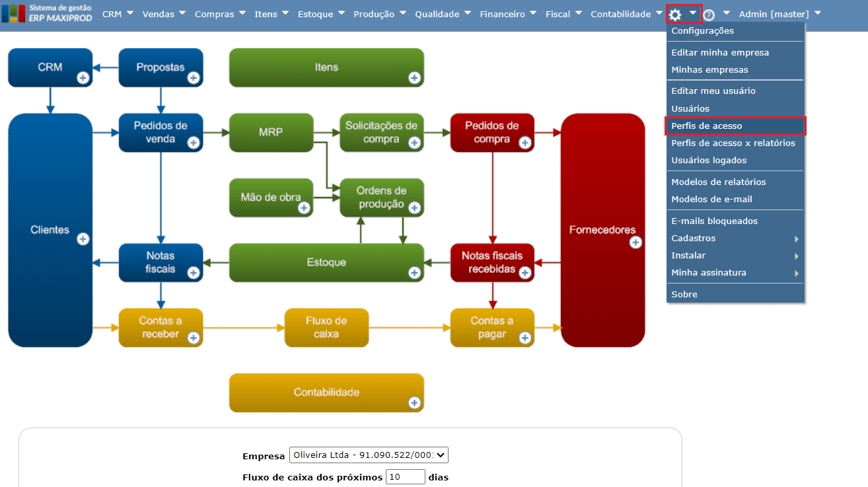The height and width of the screenshot is (487, 868).
Task: Expand the Financeiro menu
Action: pos(509,14)
